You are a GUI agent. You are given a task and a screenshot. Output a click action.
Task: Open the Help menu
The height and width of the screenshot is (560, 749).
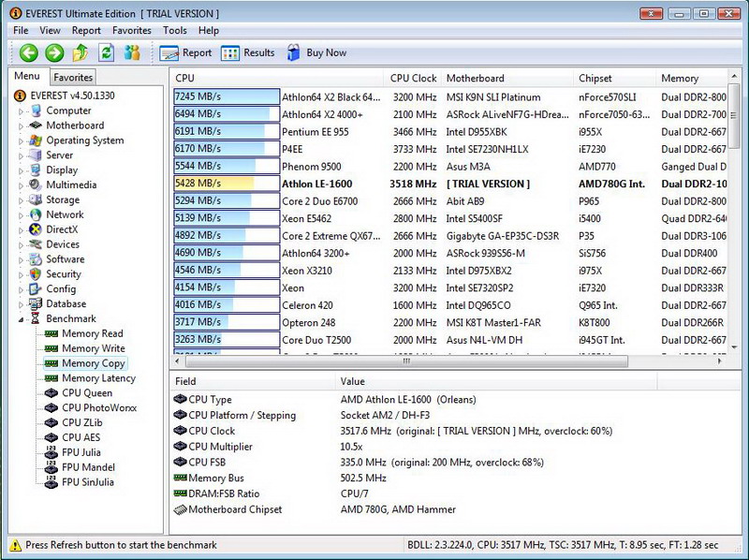click(x=208, y=31)
